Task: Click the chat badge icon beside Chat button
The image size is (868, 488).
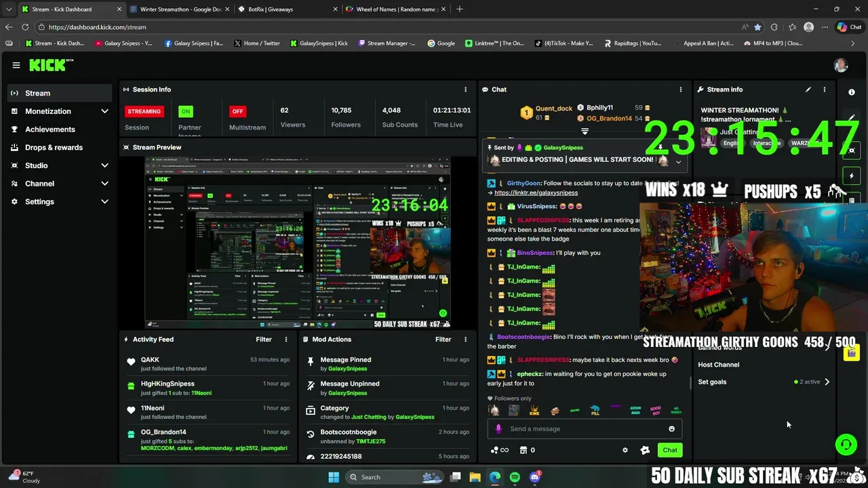Action: tap(645, 450)
